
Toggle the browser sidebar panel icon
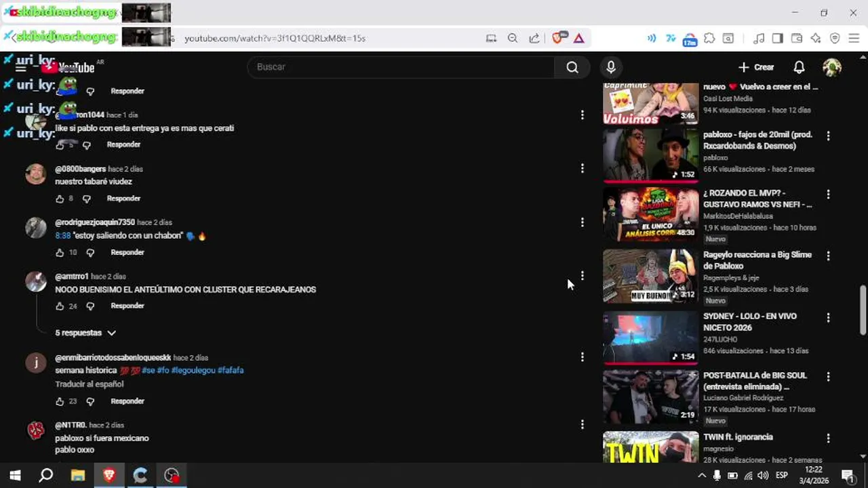click(x=778, y=38)
